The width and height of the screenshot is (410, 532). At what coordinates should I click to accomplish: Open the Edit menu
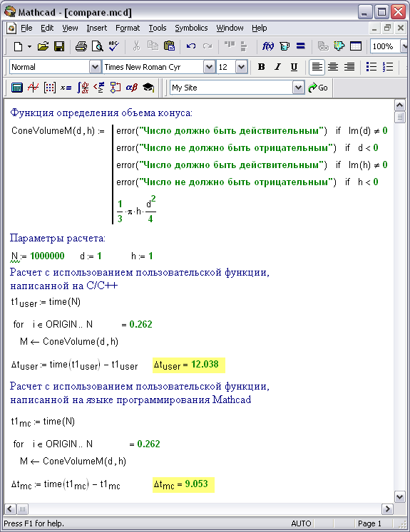pyautogui.click(x=47, y=28)
